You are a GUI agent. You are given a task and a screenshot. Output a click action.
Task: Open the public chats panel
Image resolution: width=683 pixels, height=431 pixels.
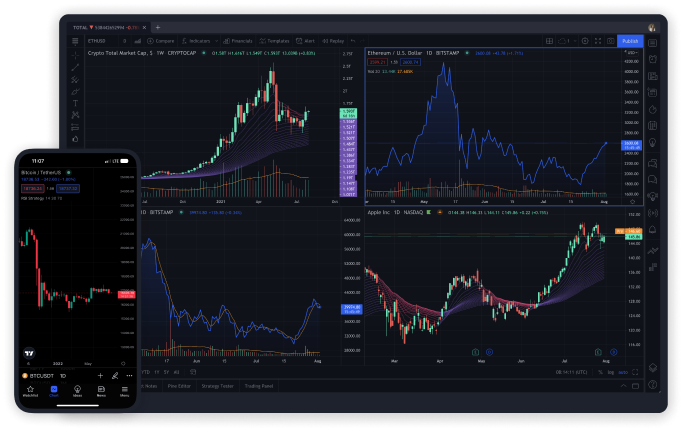653,163
